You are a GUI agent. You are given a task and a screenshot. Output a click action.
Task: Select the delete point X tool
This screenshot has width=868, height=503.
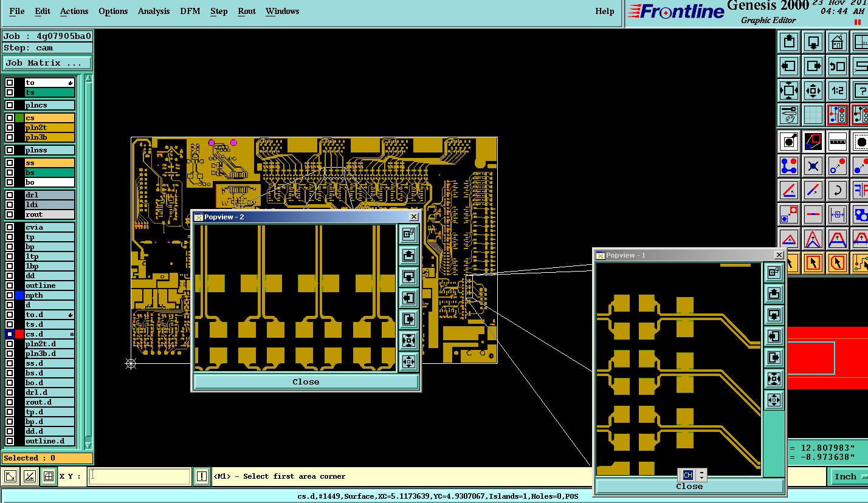[813, 165]
